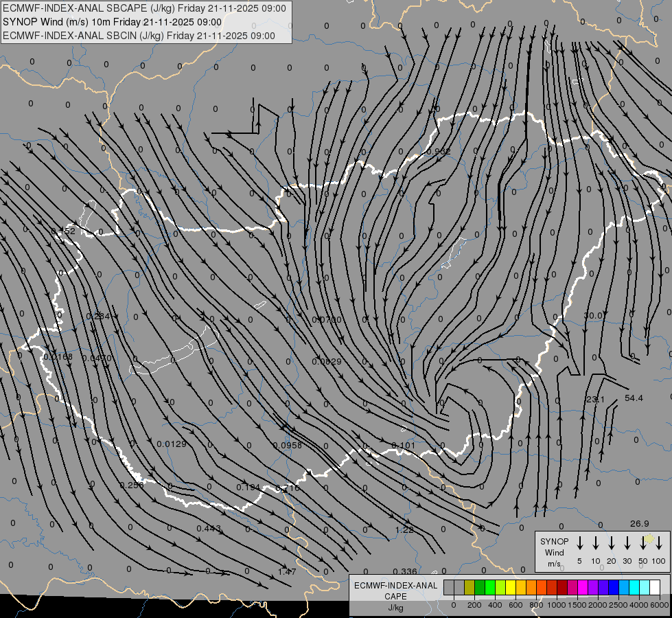
Task: Click the 'SYNOP Wind m/s' legend label
Action: pos(554,552)
